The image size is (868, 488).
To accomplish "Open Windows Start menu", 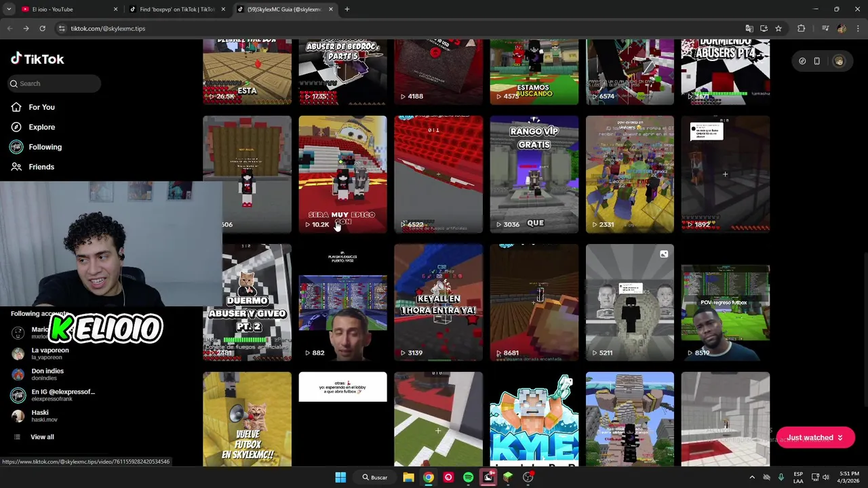I will pos(340,477).
